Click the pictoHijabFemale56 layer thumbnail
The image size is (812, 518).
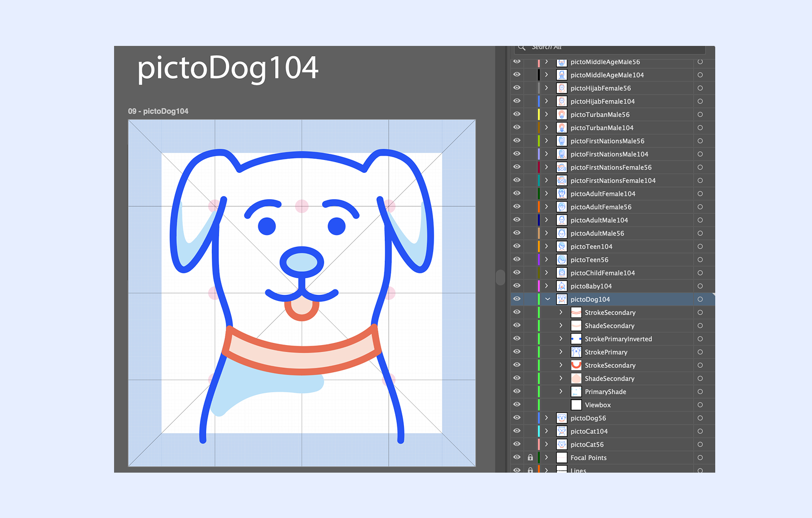pyautogui.click(x=562, y=88)
